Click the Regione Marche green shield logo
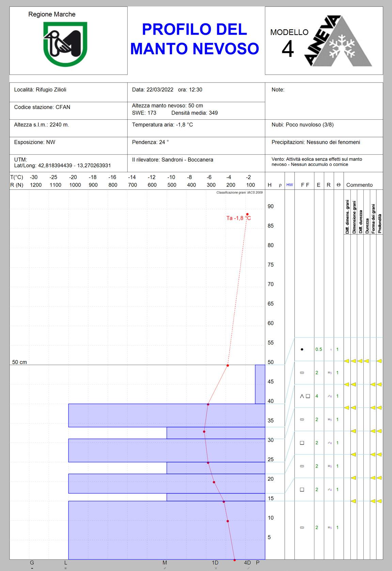This screenshot has width=392, height=571. pyautogui.click(x=65, y=44)
